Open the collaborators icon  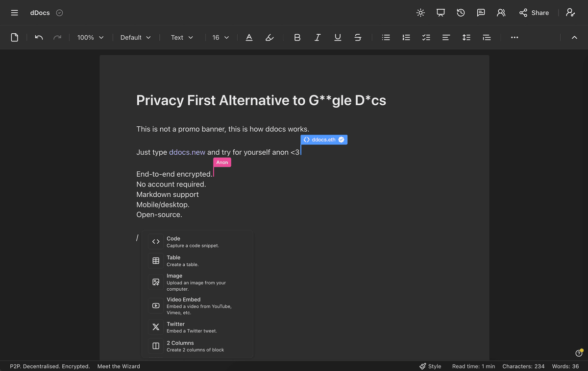point(501,13)
